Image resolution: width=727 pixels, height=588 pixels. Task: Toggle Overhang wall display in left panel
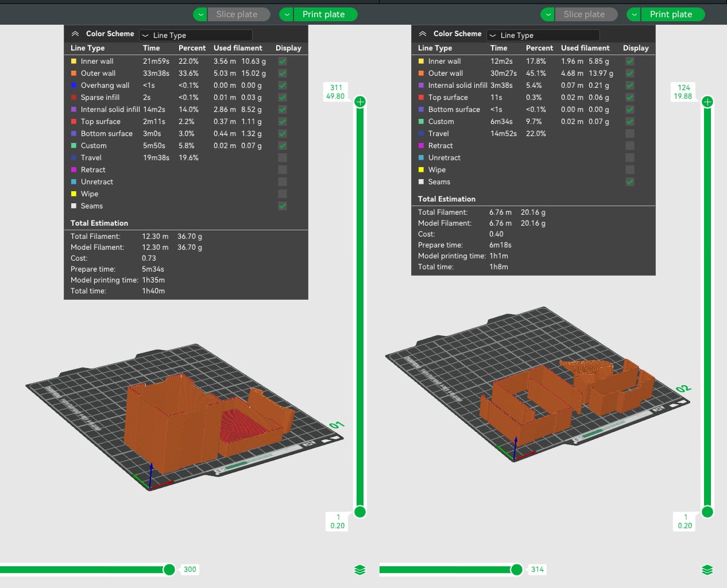point(283,86)
